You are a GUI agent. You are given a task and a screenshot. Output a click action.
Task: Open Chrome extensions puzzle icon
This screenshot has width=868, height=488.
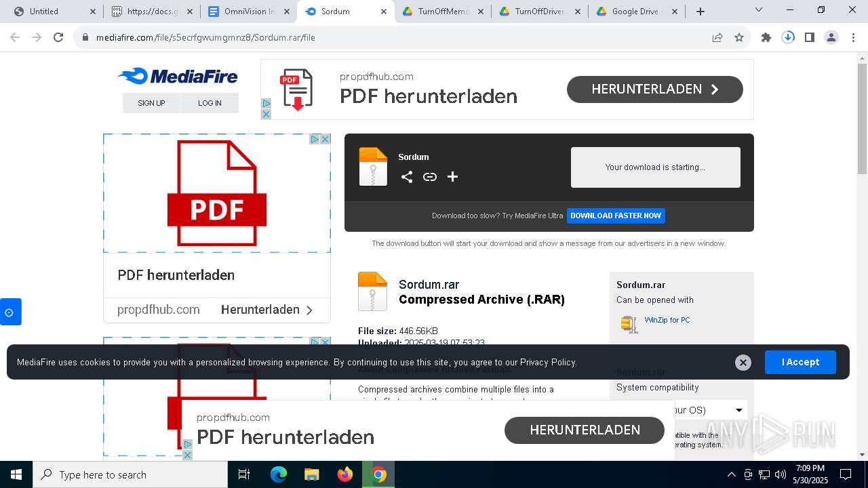click(766, 37)
